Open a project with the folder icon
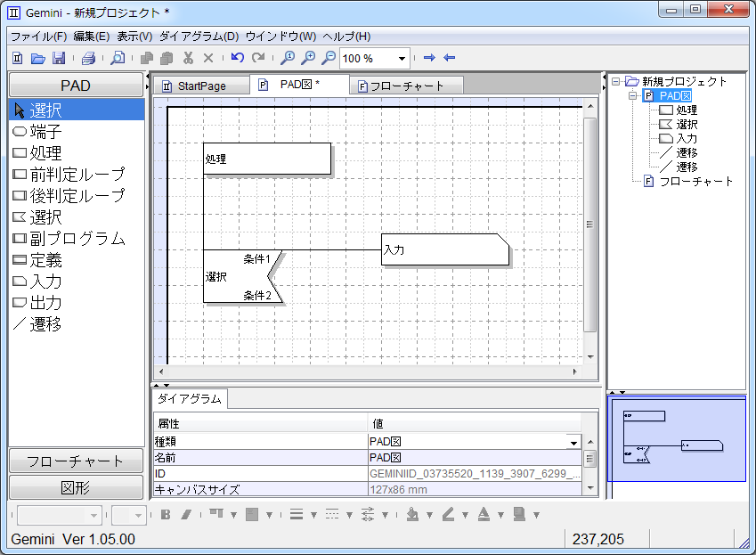 coord(38,58)
